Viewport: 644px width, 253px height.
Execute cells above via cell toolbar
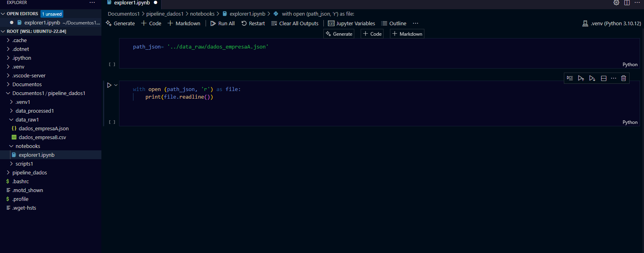click(x=581, y=78)
